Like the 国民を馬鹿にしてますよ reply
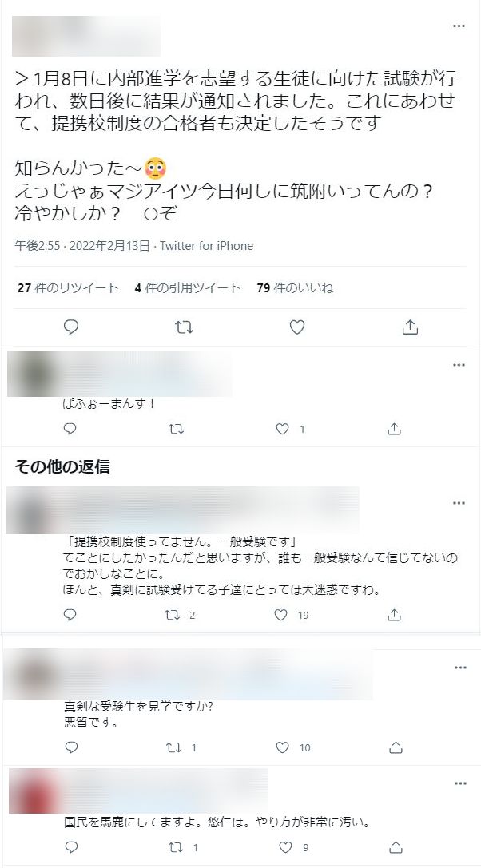 tap(284, 847)
